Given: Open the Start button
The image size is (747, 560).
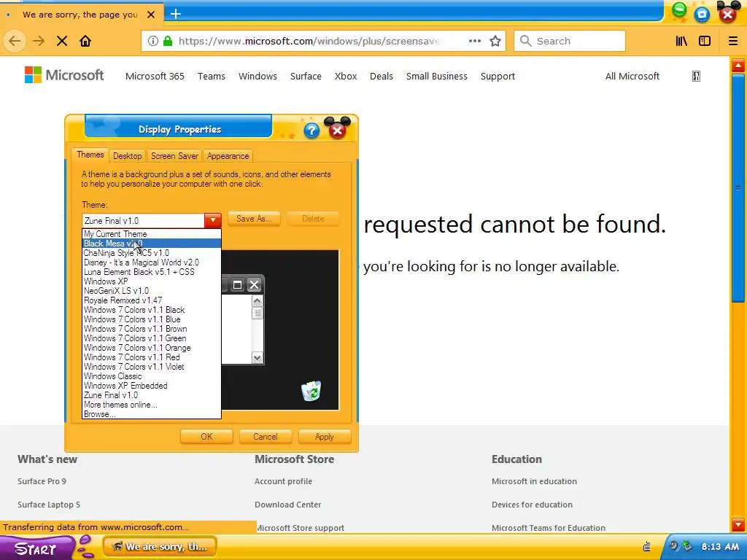Looking at the screenshot, I should [37, 548].
